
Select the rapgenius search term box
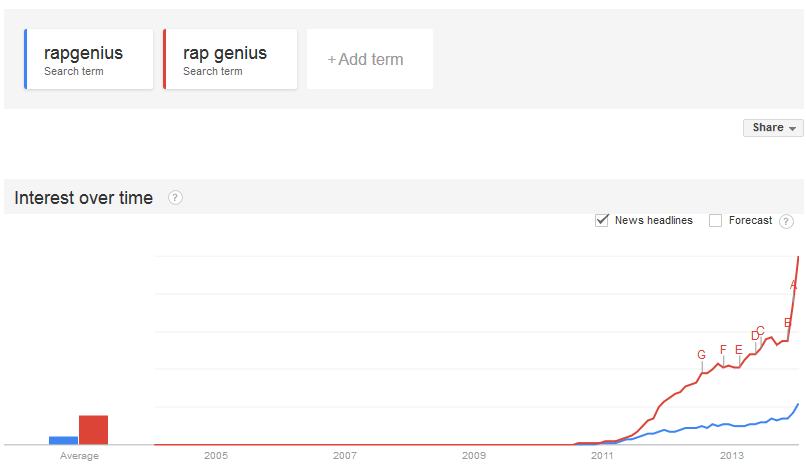tap(89, 59)
